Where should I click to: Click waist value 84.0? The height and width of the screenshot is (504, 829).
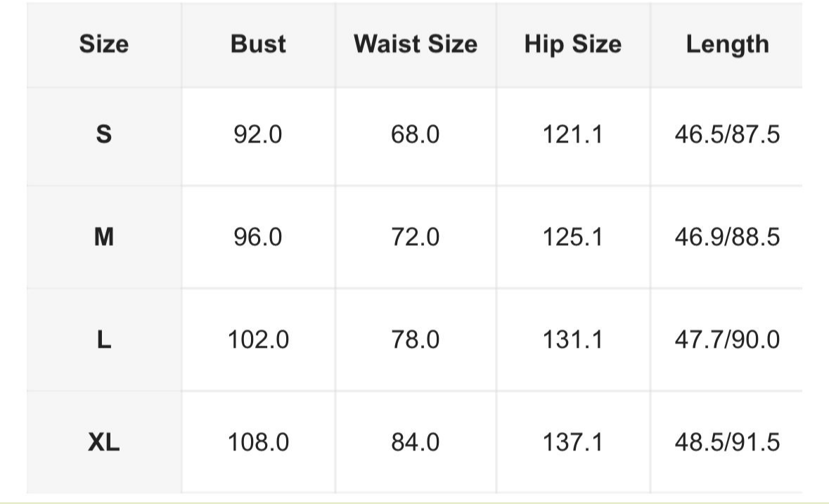coord(416,442)
